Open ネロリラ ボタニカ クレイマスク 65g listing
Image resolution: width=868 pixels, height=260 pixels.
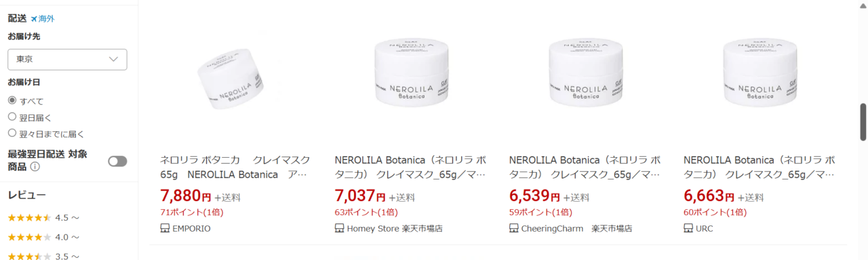pyautogui.click(x=236, y=167)
